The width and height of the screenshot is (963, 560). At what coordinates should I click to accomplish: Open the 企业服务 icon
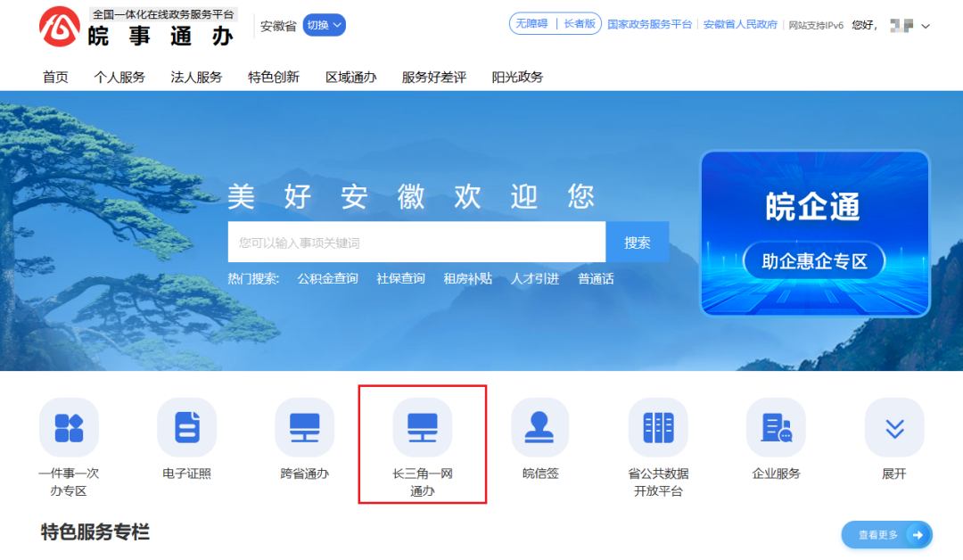click(776, 427)
